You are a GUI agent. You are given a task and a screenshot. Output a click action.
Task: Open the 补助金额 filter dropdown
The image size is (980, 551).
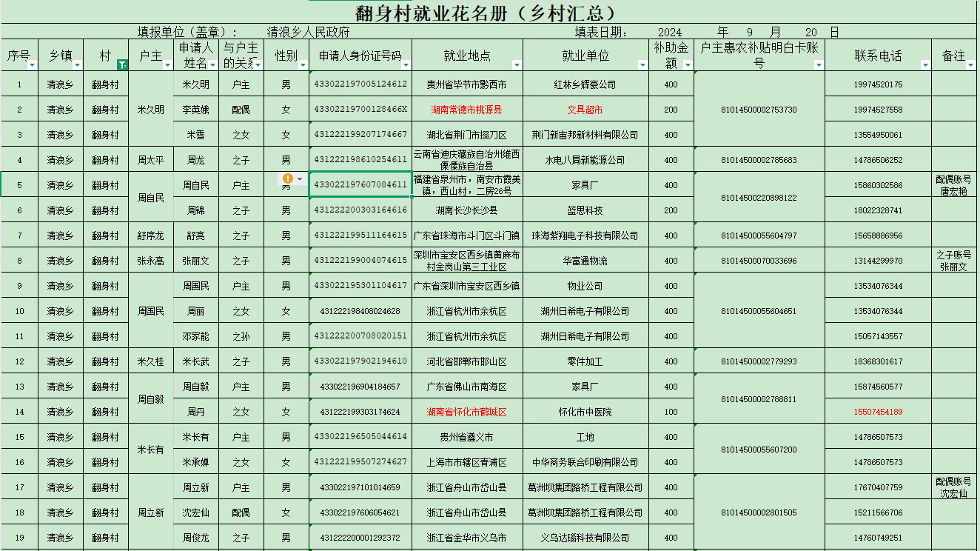[x=688, y=65]
